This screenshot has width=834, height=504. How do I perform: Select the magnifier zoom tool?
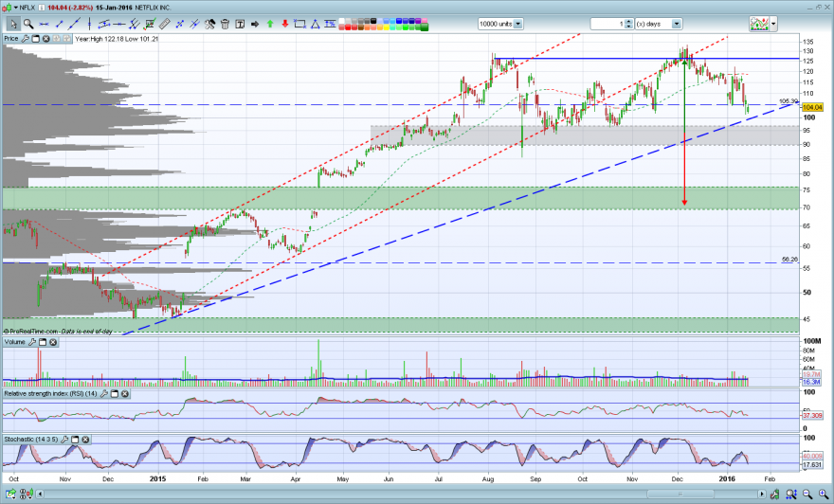click(x=28, y=24)
